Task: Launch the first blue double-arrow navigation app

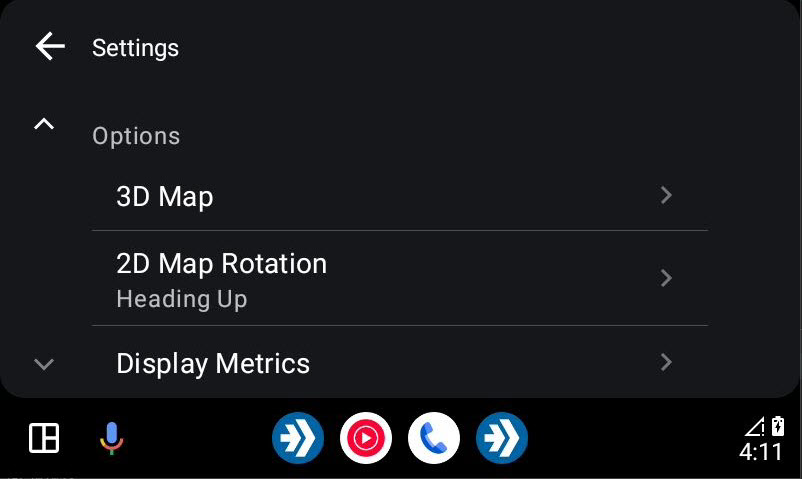Action: coord(298,438)
